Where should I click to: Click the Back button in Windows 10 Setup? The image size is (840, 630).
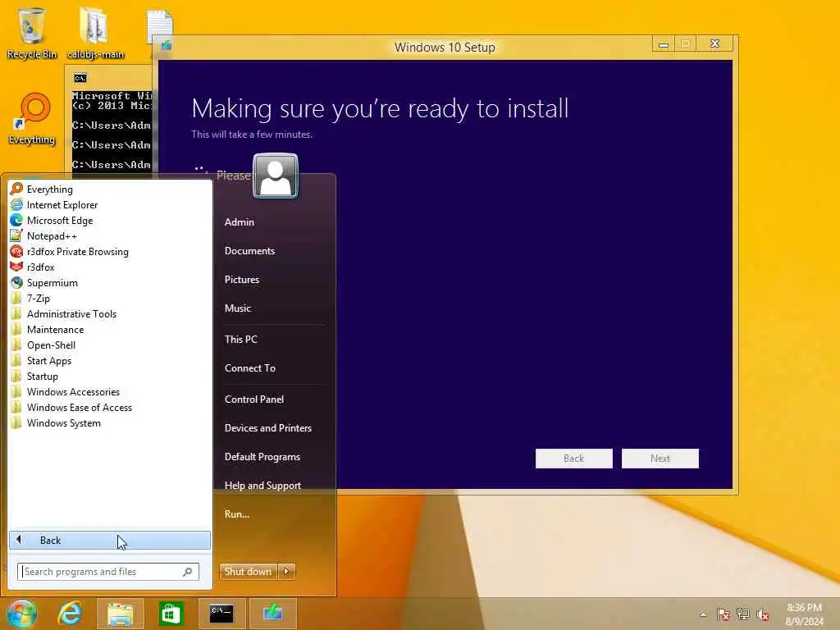click(573, 459)
